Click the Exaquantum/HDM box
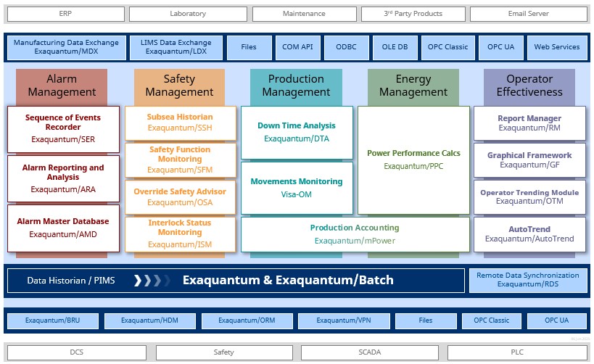The height and width of the screenshot is (364, 594). [150, 320]
